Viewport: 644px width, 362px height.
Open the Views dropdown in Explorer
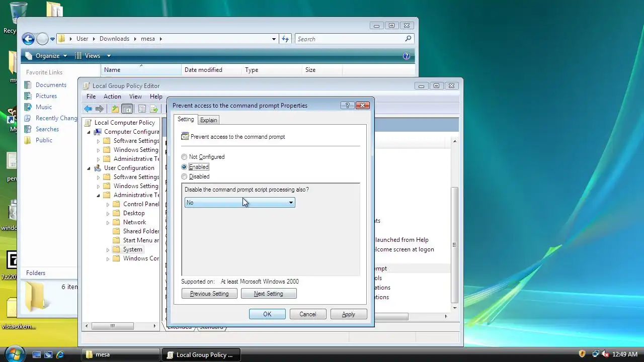coord(93,56)
